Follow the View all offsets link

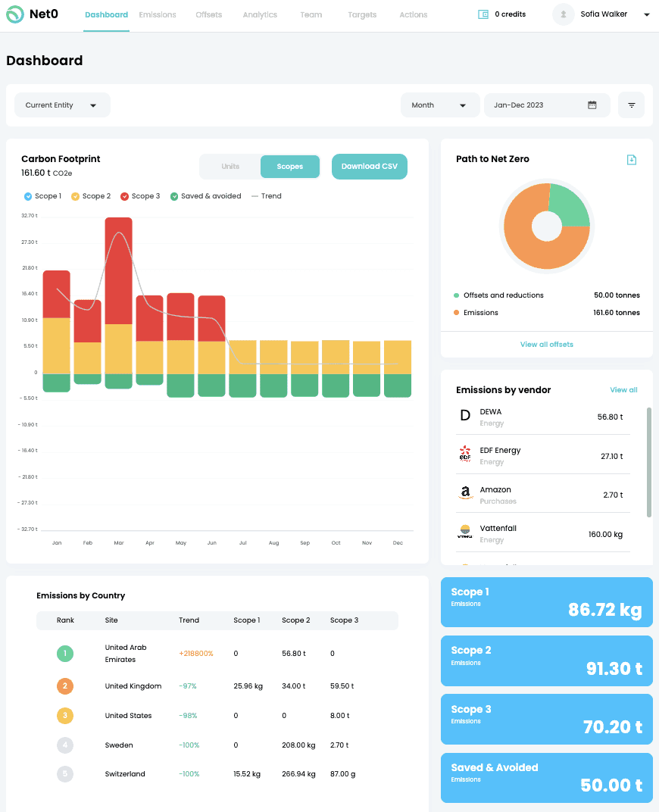tap(546, 344)
